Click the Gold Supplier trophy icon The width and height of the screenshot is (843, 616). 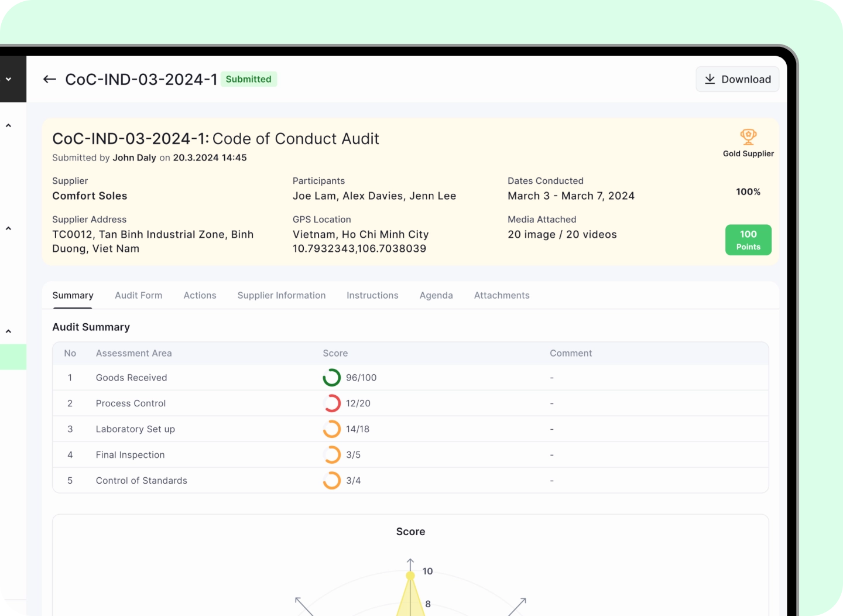point(748,135)
